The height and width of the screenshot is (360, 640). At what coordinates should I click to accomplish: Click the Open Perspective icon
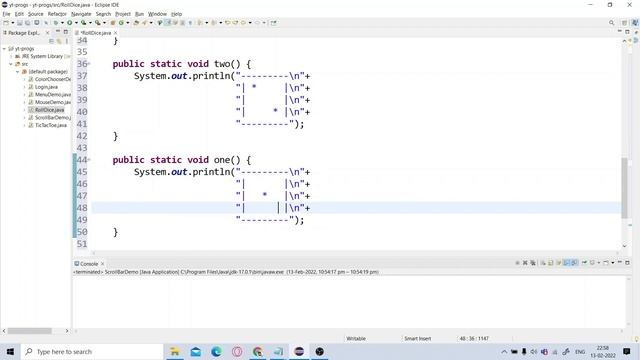[624, 23]
